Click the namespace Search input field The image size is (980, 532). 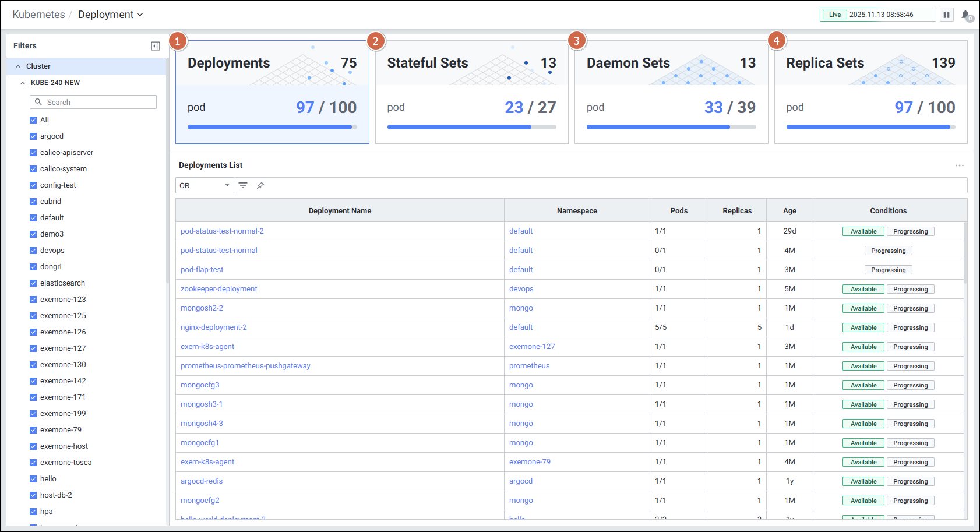click(99, 102)
